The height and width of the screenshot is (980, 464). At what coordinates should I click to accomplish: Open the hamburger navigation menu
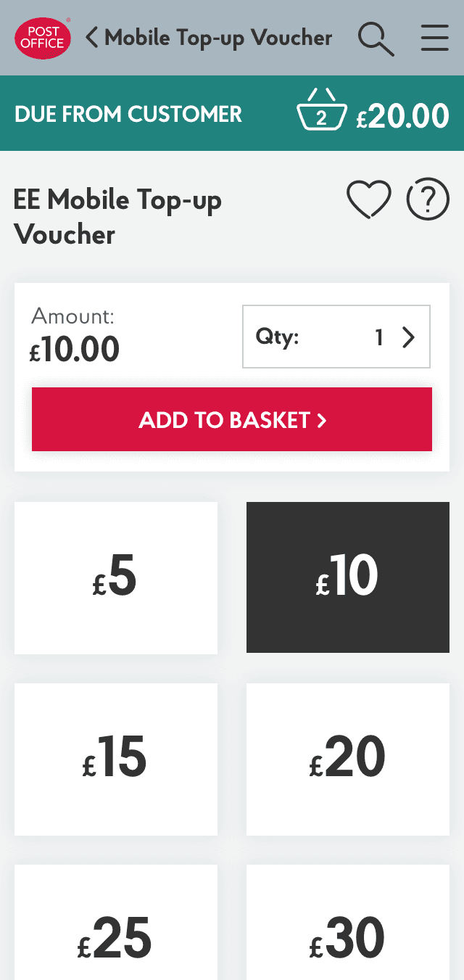click(x=434, y=38)
